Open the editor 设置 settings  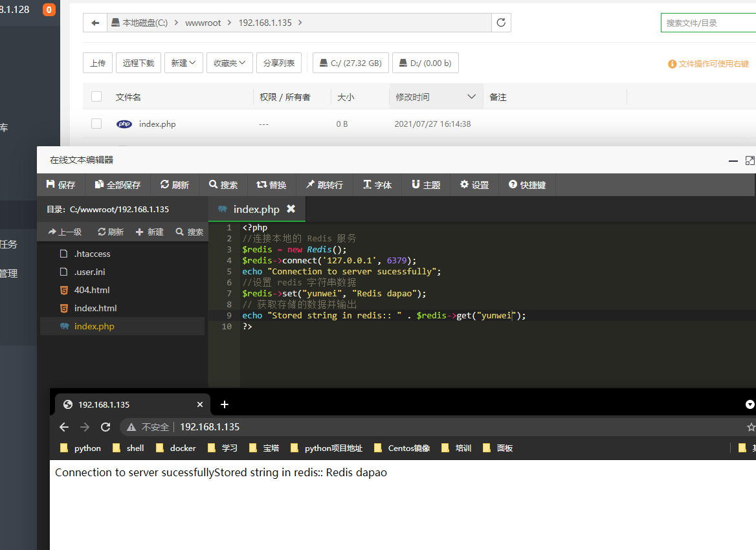click(x=474, y=184)
